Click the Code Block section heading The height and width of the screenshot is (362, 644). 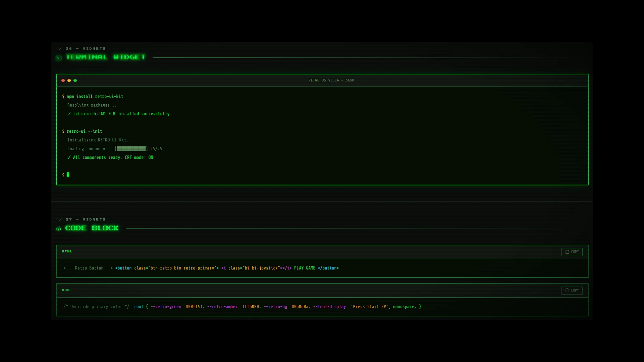[x=92, y=228]
